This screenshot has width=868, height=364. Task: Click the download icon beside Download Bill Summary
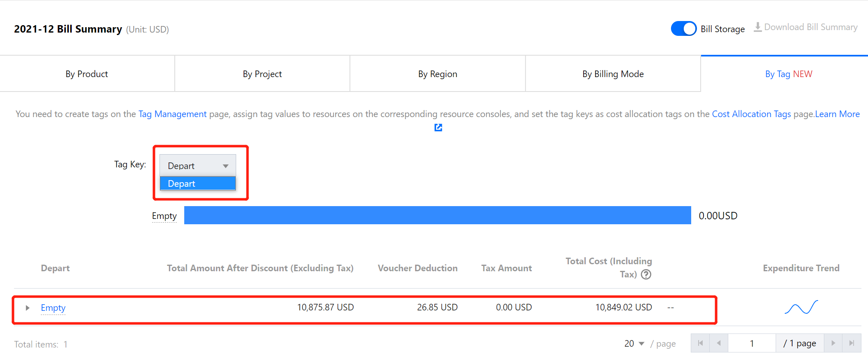pos(758,27)
